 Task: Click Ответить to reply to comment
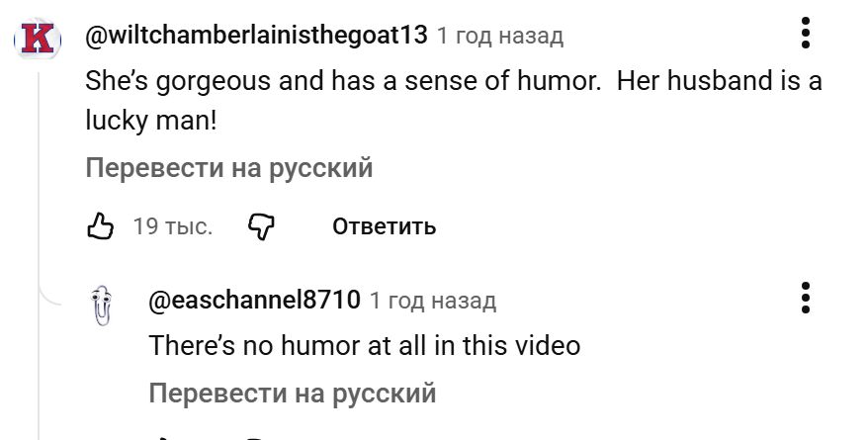click(x=384, y=226)
